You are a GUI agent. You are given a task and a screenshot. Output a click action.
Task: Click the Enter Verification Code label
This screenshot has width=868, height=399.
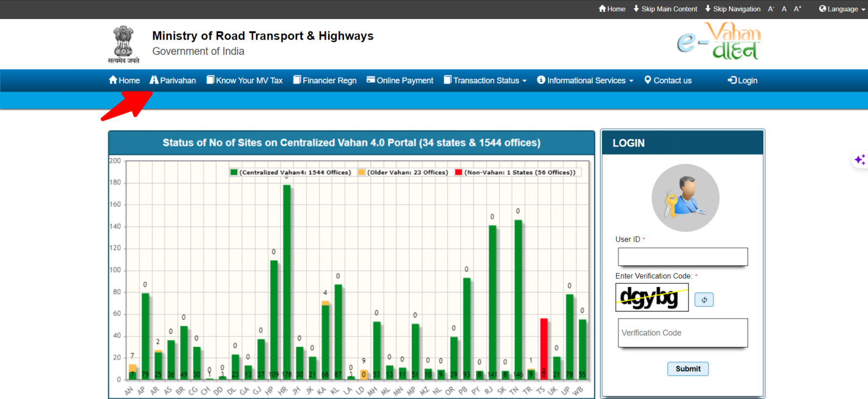[654, 276]
